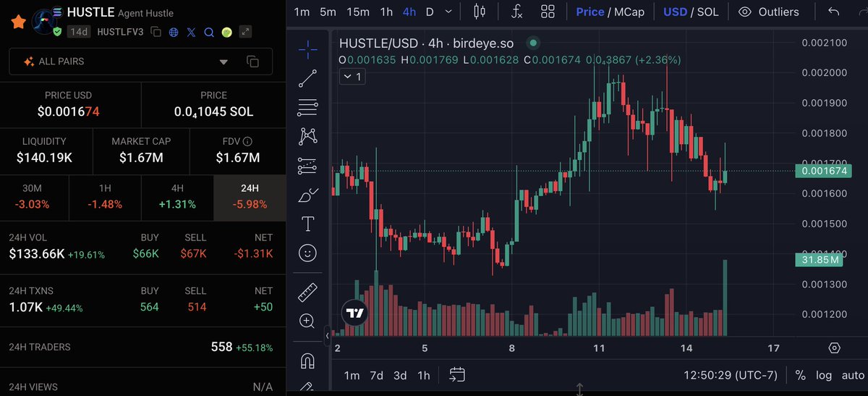Screen dimensions: 868x396
Task: Select the 30M price change tab
Action: [x=34, y=196]
